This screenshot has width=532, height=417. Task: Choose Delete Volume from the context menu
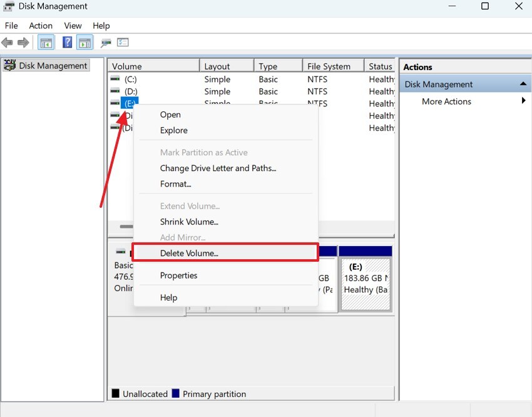pyautogui.click(x=191, y=253)
